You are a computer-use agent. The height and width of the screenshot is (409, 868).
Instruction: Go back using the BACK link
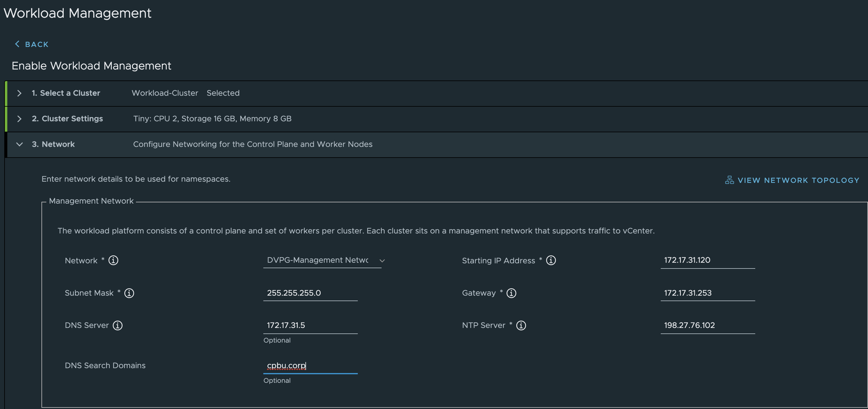[36, 44]
